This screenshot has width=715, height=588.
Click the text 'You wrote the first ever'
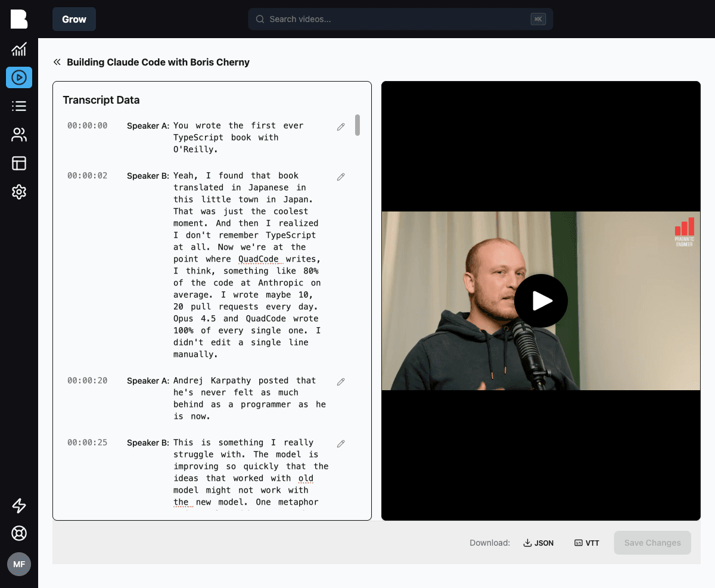tap(238, 126)
